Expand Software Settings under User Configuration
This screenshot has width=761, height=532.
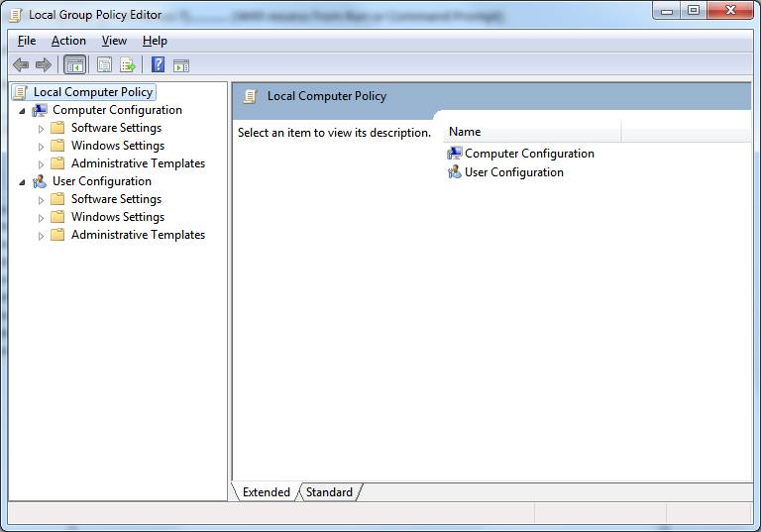[x=42, y=200]
